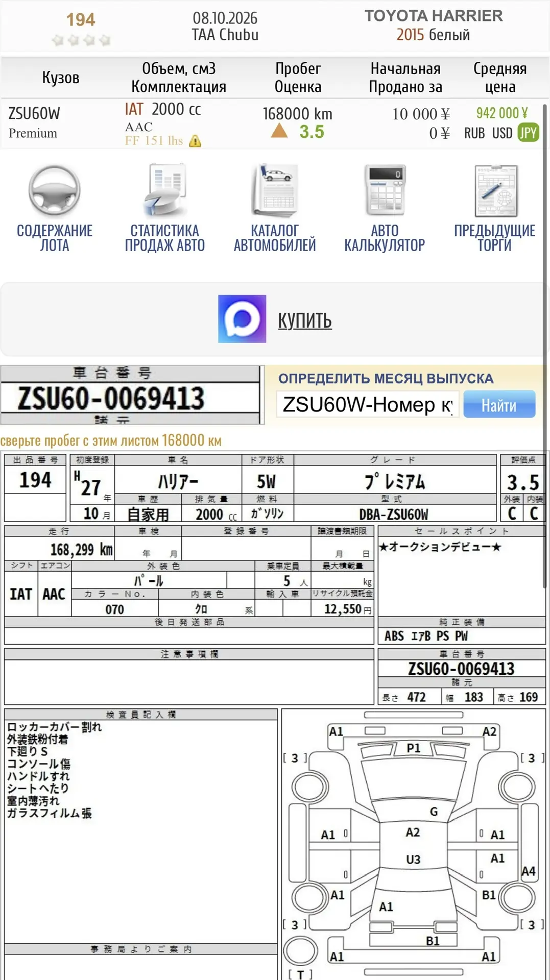Click the ОПРЕДЕЛИТЬ МЕСЯЦ ВЫПУСКА heading
Screen dimensions: 550x980
click(386, 378)
